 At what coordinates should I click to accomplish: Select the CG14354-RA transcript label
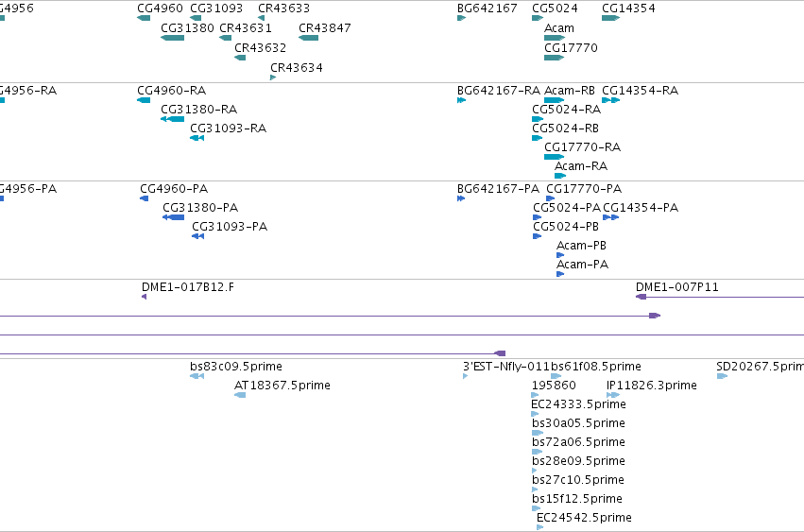point(640,91)
